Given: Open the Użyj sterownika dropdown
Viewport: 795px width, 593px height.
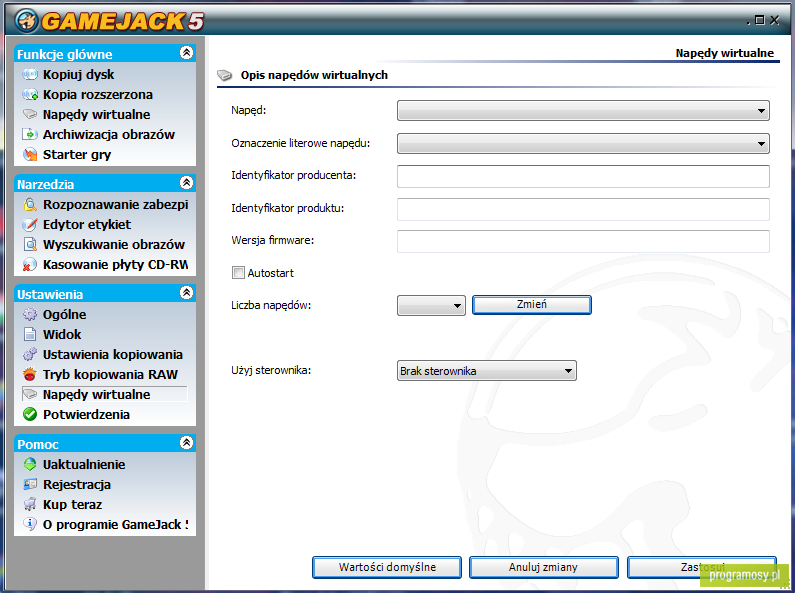Looking at the screenshot, I should [487, 371].
